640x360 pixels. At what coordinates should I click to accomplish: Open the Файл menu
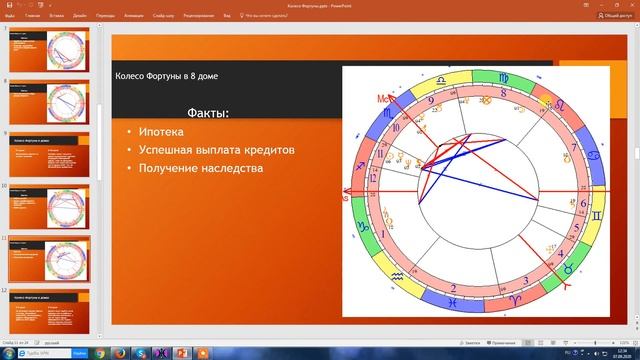click(x=10, y=16)
